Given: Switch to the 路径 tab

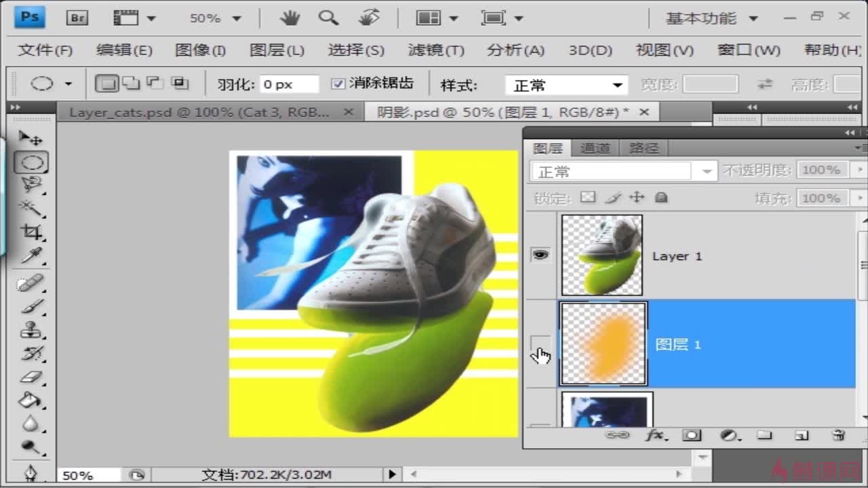Looking at the screenshot, I should (644, 148).
